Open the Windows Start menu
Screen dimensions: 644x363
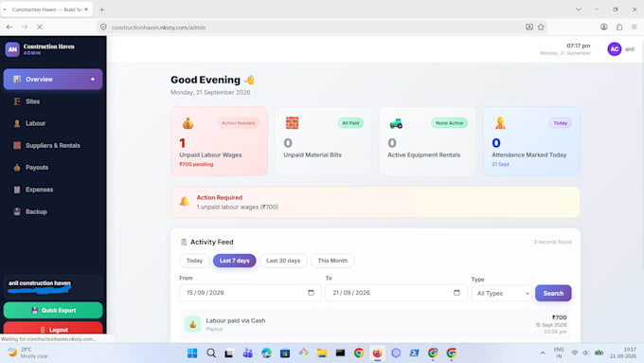192,354
